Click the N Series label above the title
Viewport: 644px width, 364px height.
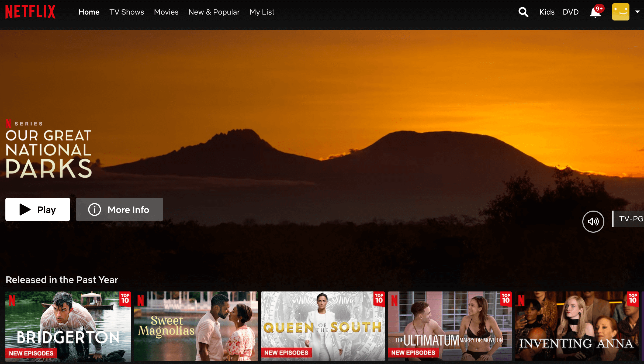(x=24, y=123)
